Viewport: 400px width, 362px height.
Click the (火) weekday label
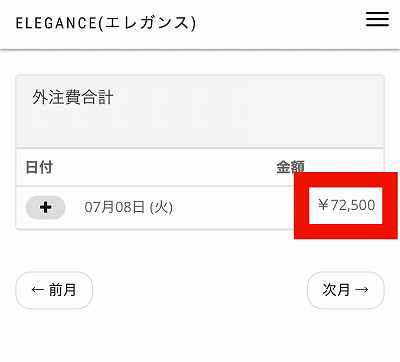click(161, 208)
